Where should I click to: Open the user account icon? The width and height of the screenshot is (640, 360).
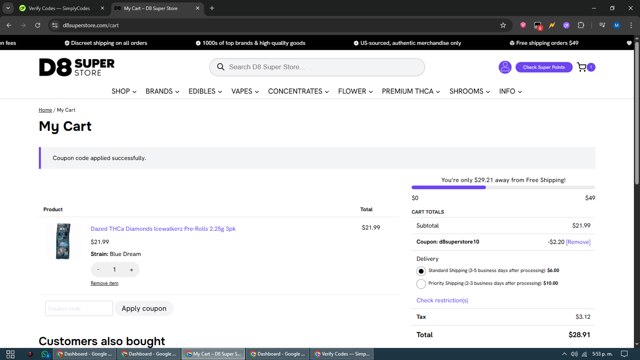tap(505, 67)
